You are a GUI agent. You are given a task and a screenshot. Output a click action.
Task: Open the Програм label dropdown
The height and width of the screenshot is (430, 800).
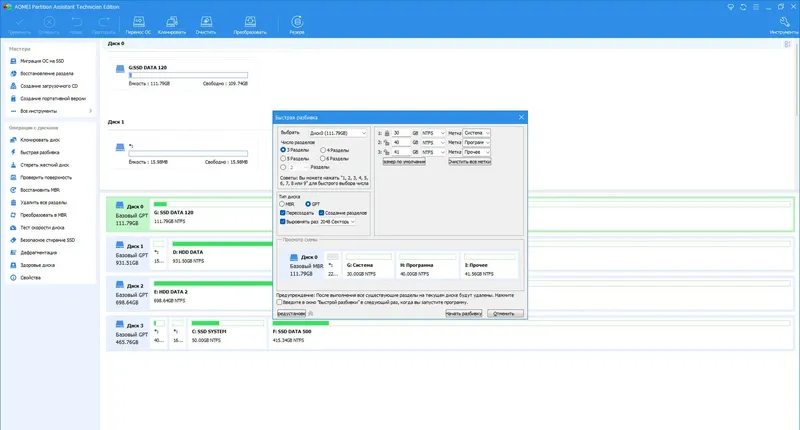click(477, 142)
